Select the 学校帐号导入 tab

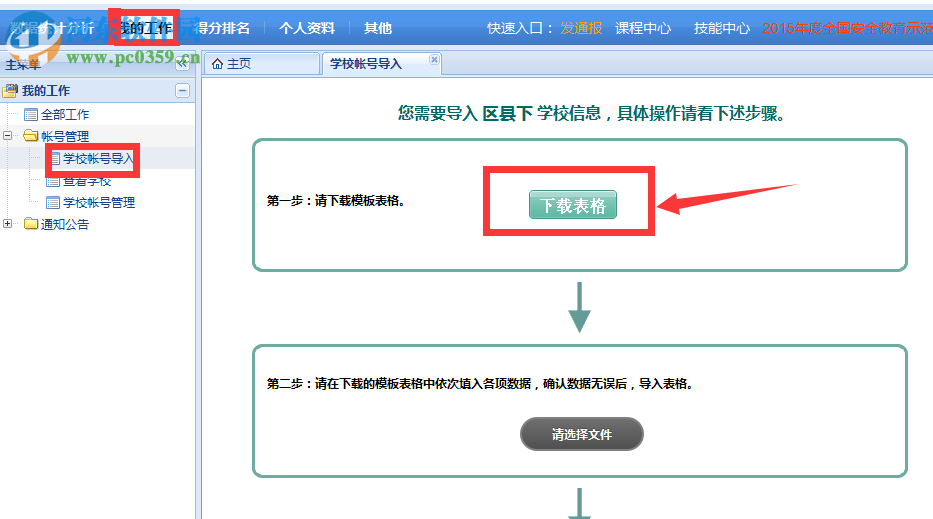381,64
